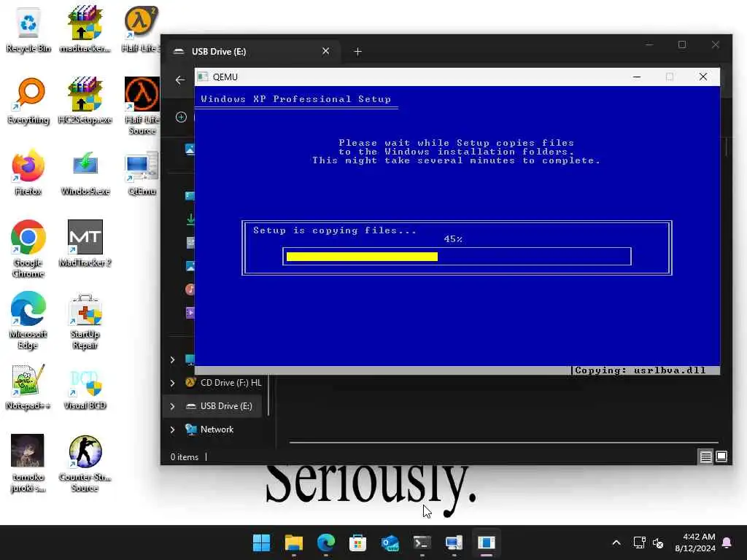747x560 pixels.
Task: Click the QEMU setup progress bar
Action: [x=457, y=257]
